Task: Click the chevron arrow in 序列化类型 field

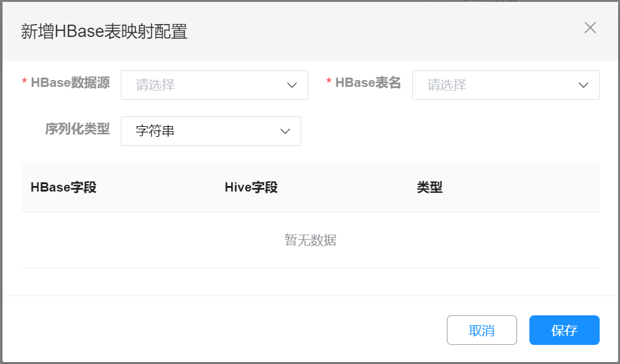Action: tap(285, 131)
